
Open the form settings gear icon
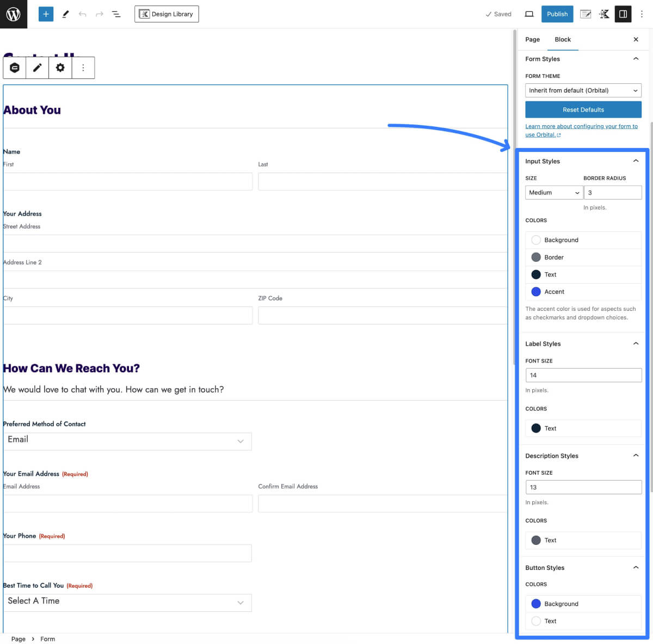click(60, 68)
